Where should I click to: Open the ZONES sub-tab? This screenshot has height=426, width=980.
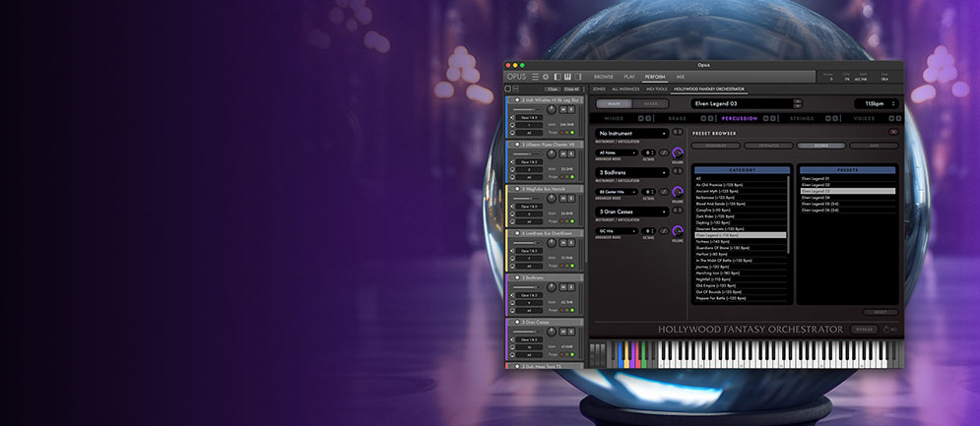point(599,90)
